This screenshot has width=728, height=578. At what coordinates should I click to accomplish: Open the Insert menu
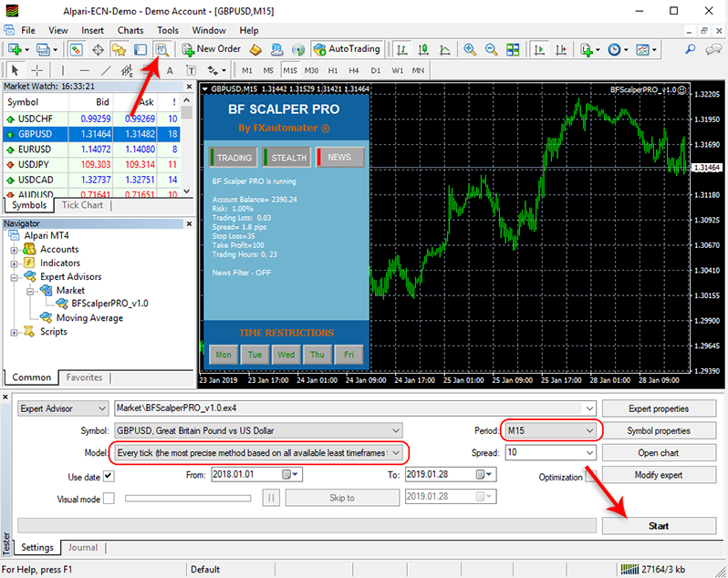point(92,30)
